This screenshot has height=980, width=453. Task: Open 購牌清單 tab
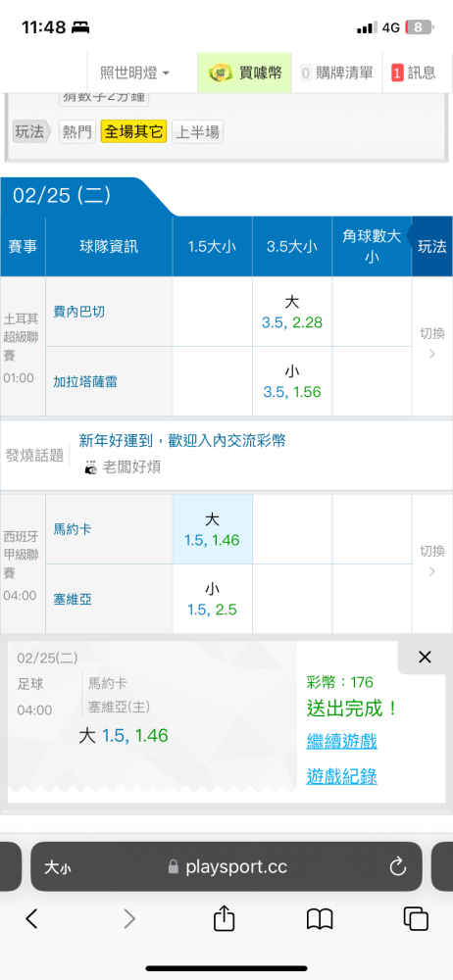coord(336,73)
